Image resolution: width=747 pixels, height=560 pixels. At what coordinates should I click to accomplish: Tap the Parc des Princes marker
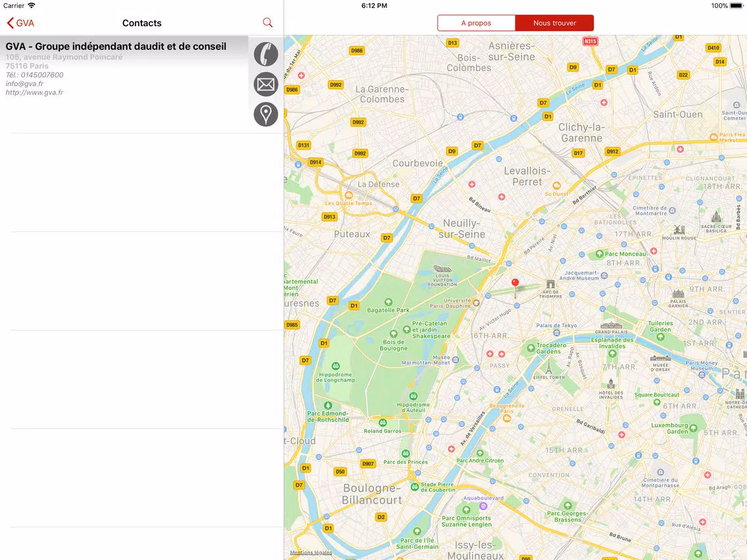pyautogui.click(x=406, y=454)
